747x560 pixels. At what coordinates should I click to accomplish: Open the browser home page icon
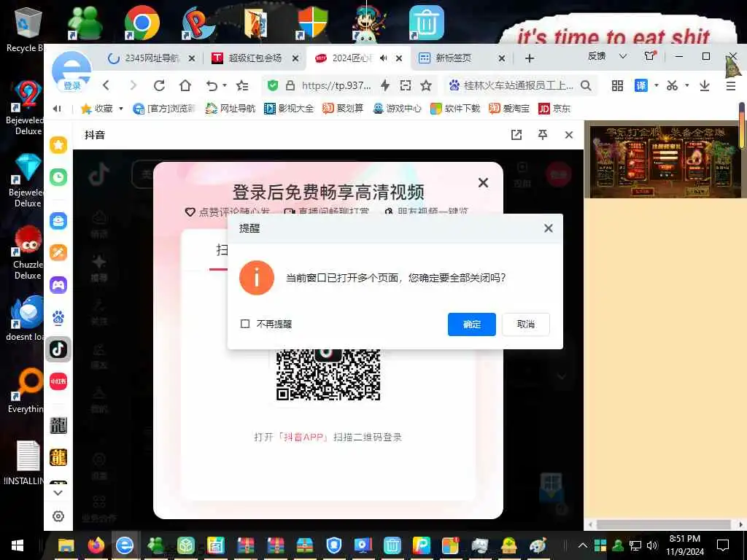185,85
